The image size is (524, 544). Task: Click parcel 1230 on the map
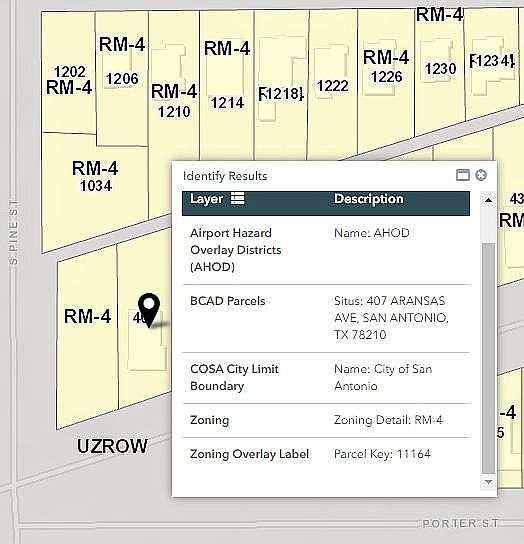pyautogui.click(x=440, y=68)
